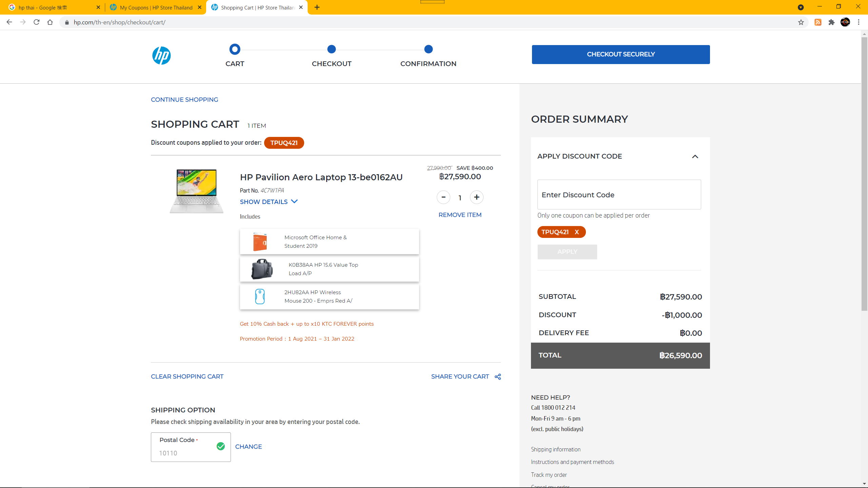Go back in browser history
868x488 pixels.
(9, 22)
